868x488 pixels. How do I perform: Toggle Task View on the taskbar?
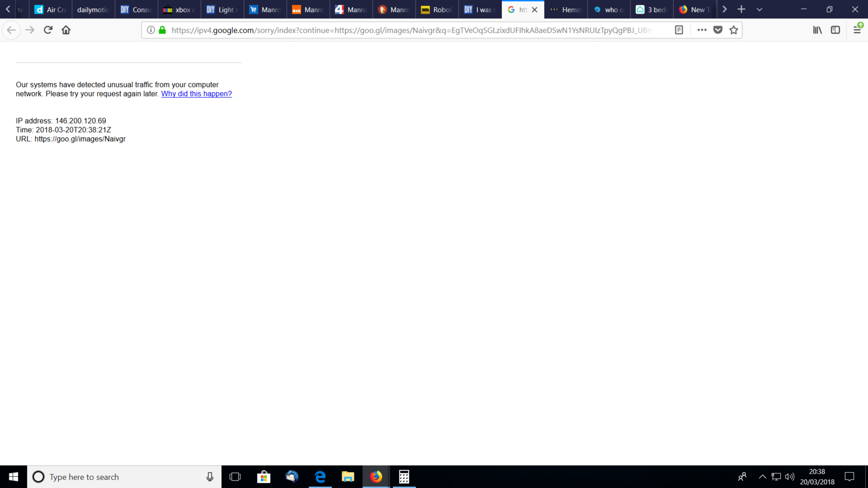[234, 477]
